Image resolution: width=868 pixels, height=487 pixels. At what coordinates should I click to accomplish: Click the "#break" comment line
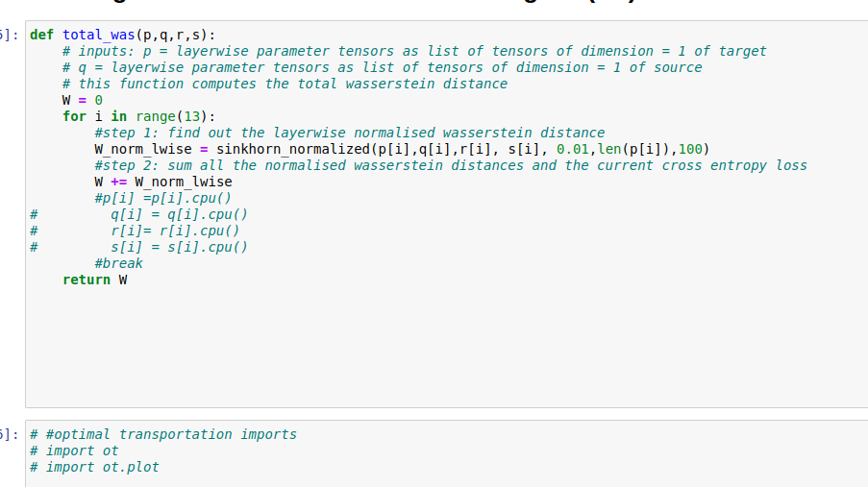click(118, 263)
